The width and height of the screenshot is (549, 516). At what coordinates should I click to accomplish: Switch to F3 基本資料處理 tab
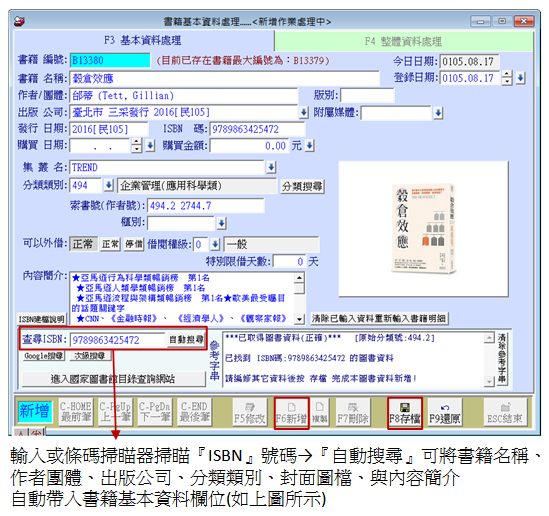coord(143,41)
